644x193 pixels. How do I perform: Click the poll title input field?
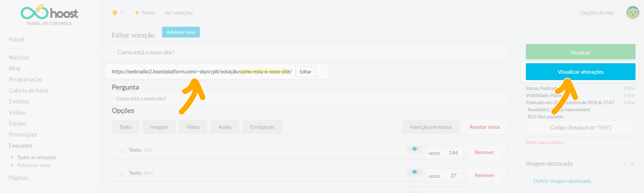pyautogui.click(x=310, y=52)
